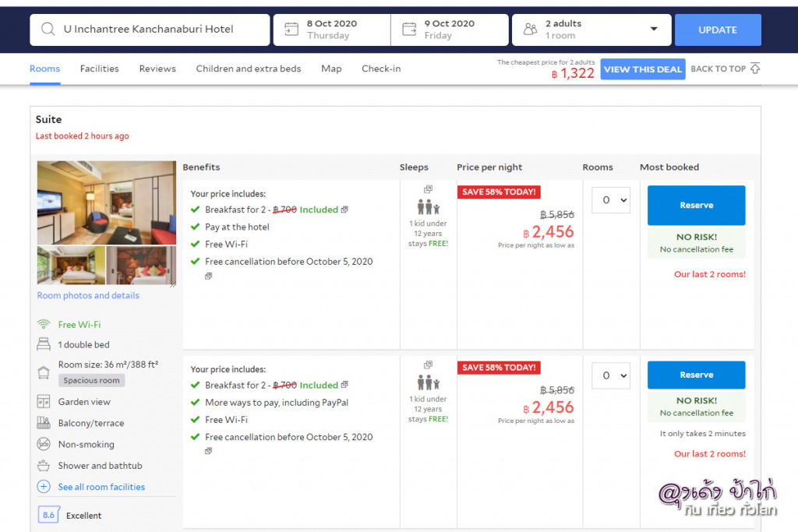Click the main Suite room photo
The width and height of the screenshot is (798, 532).
point(107,203)
